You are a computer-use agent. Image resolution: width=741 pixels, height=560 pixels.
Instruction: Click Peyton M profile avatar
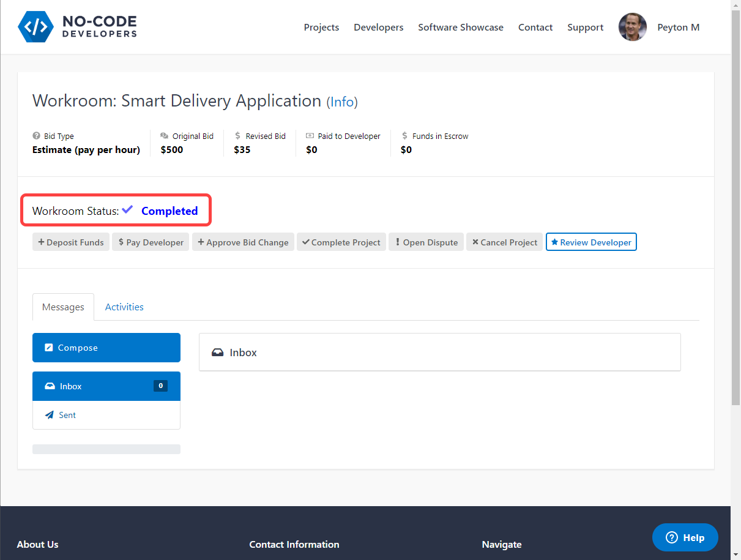click(632, 28)
